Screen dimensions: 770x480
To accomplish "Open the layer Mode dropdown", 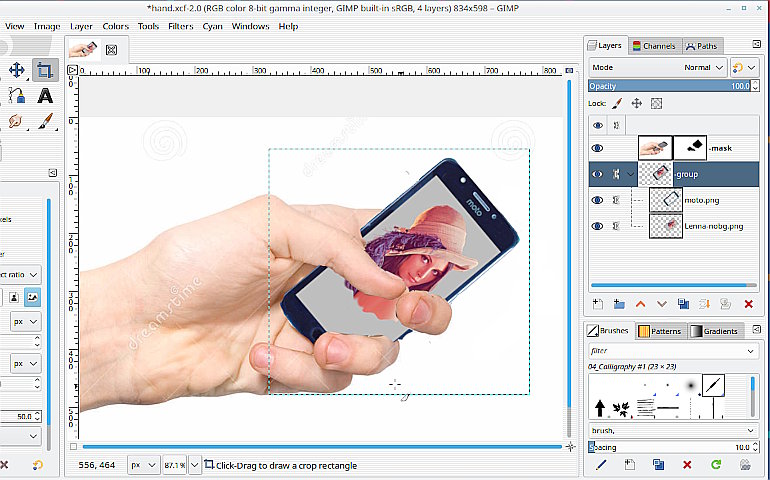I will click(x=658, y=67).
